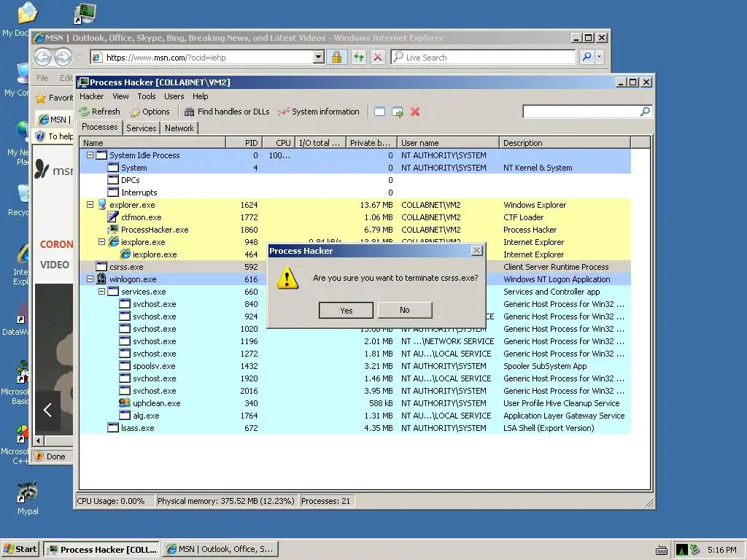Collapse the winlogon.exe tree node
Image resolution: width=747 pixels, height=560 pixels.
pos(90,279)
